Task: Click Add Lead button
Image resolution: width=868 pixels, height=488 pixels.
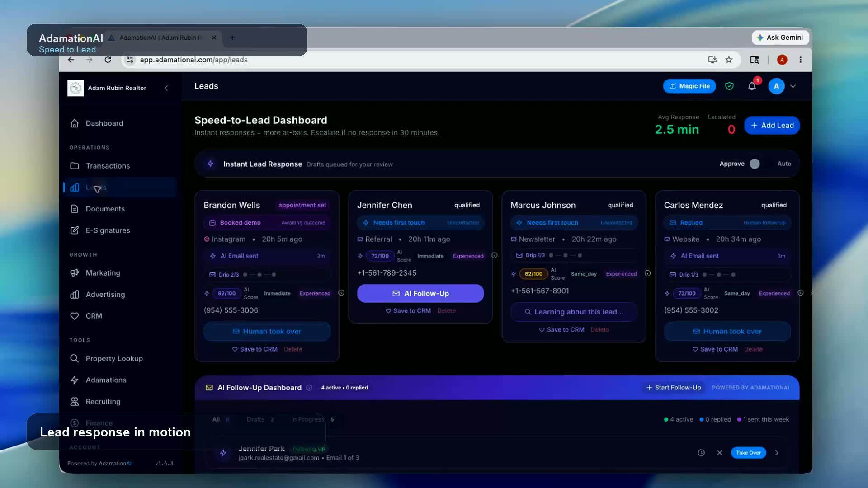Action: pos(772,125)
